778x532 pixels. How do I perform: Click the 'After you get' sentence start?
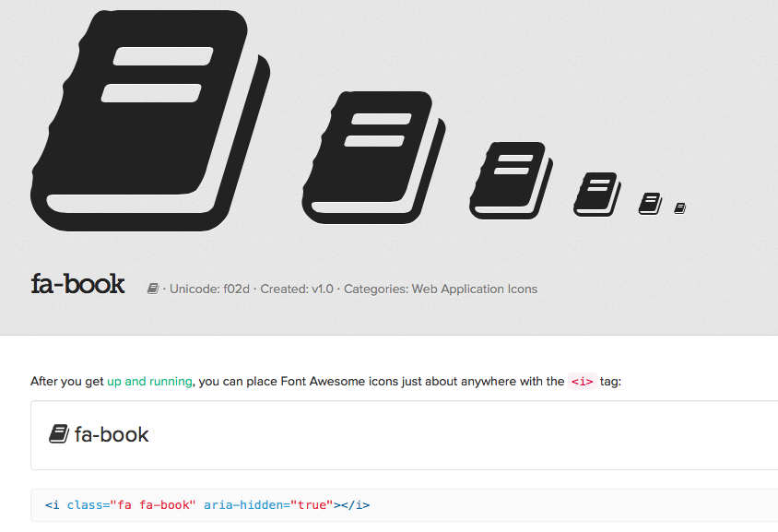(x=67, y=381)
